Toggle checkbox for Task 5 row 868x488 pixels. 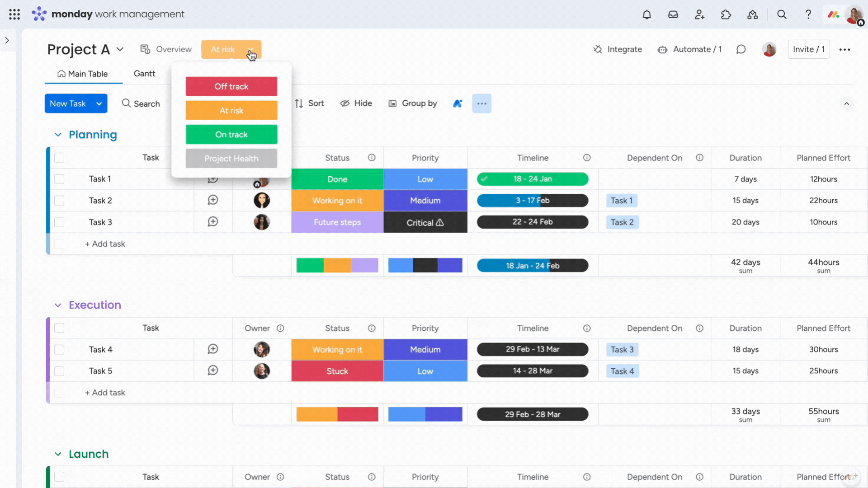coord(59,371)
